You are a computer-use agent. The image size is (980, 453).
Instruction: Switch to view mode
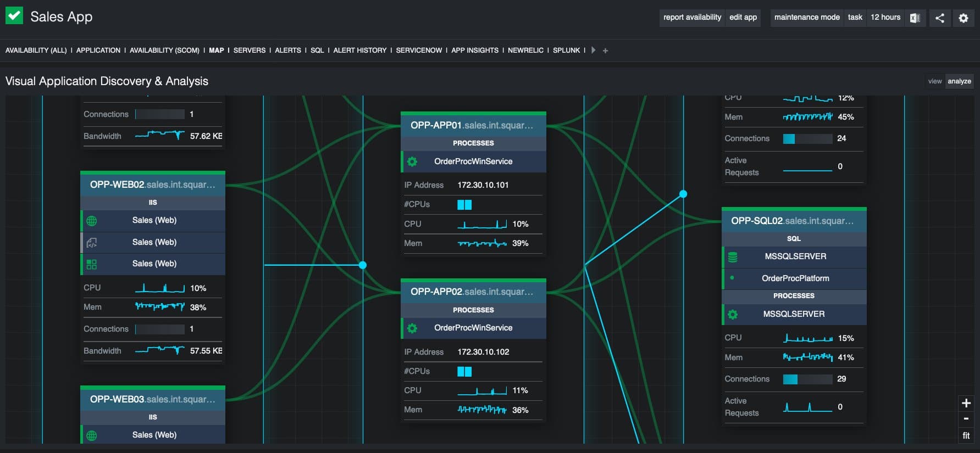point(935,81)
